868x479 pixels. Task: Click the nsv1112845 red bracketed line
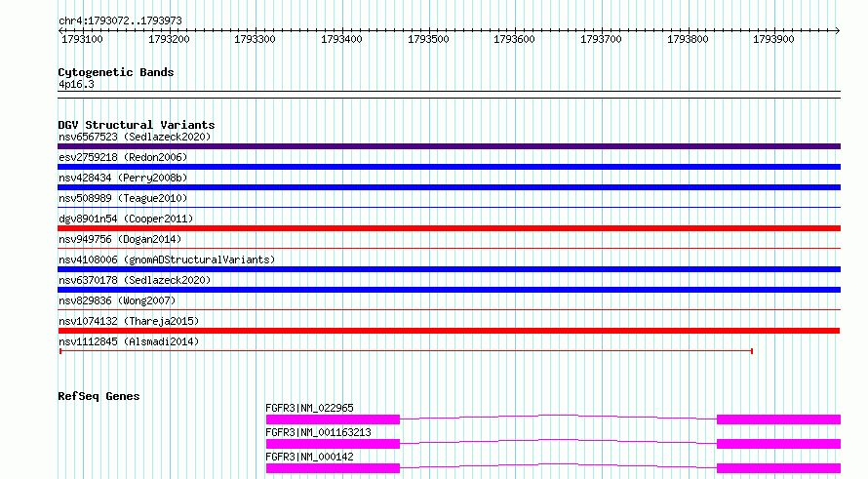[406, 351]
